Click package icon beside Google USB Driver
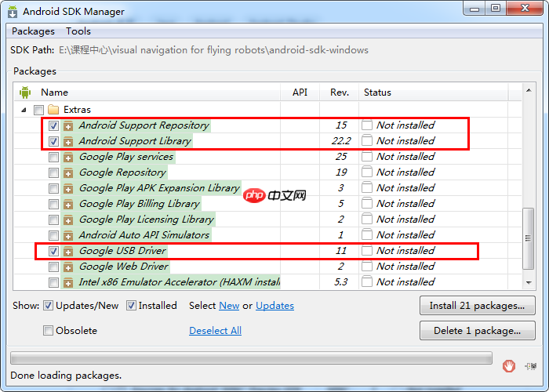The width and height of the screenshot is (549, 392). (x=68, y=251)
